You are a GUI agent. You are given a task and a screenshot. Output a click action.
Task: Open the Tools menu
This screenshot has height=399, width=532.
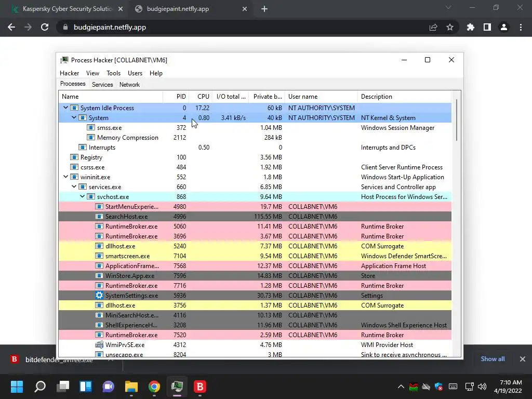113,73
